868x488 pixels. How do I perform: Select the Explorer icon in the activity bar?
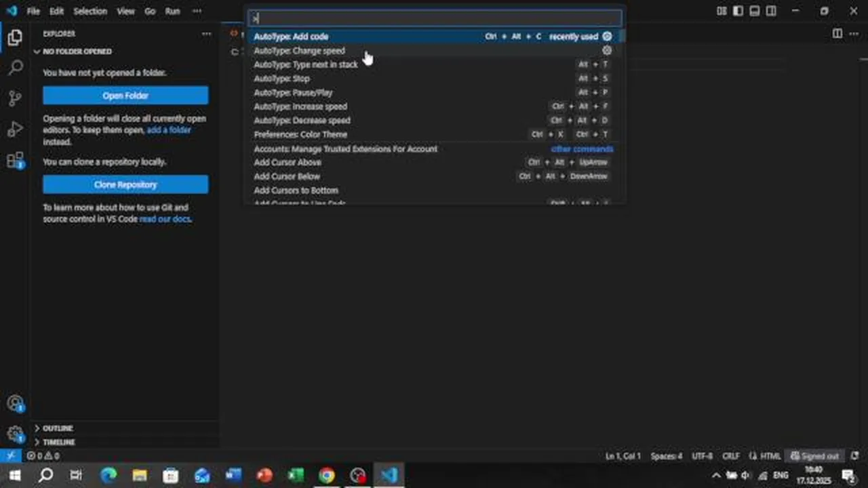[15, 37]
